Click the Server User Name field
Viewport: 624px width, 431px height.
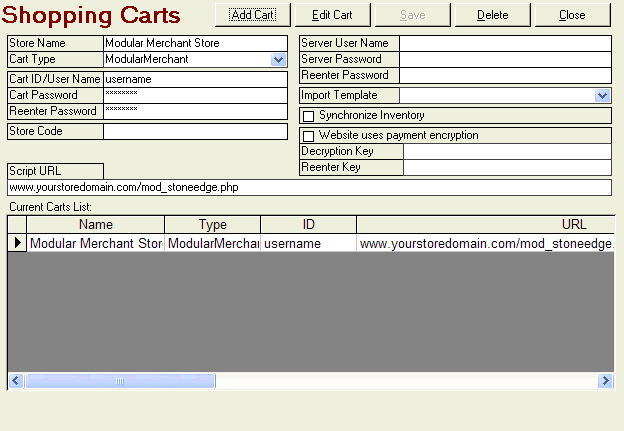(505, 43)
